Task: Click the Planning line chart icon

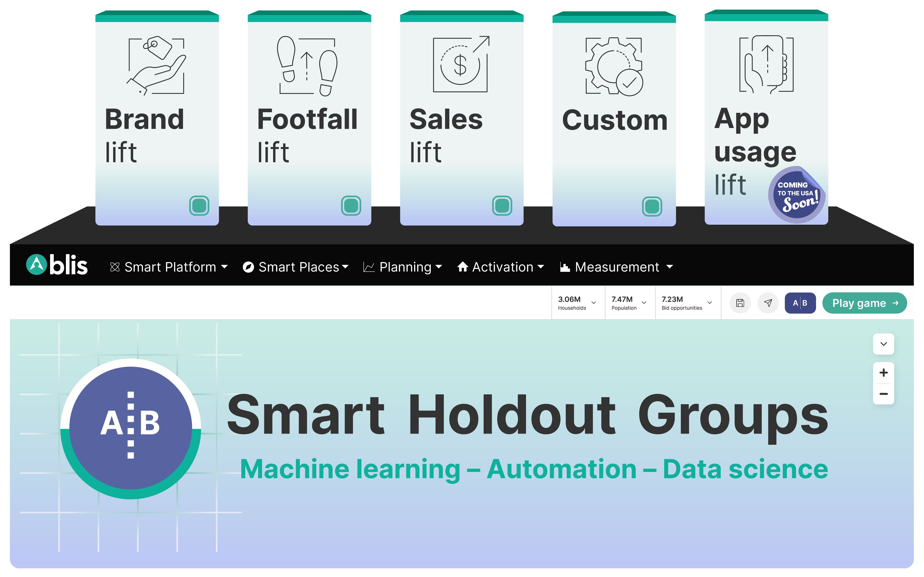Action: pyautogui.click(x=369, y=267)
